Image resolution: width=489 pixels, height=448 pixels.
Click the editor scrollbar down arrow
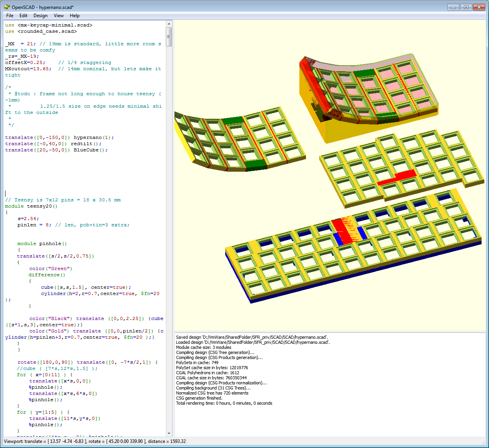tap(169, 433)
